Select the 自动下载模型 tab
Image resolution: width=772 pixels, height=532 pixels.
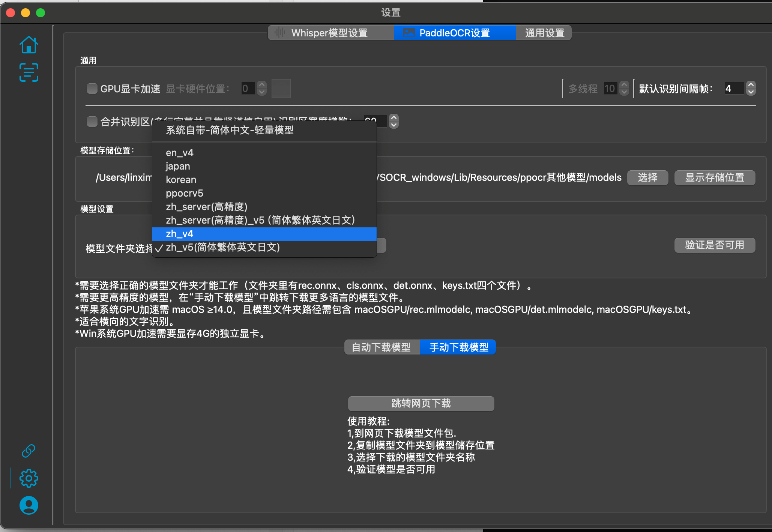tap(382, 347)
